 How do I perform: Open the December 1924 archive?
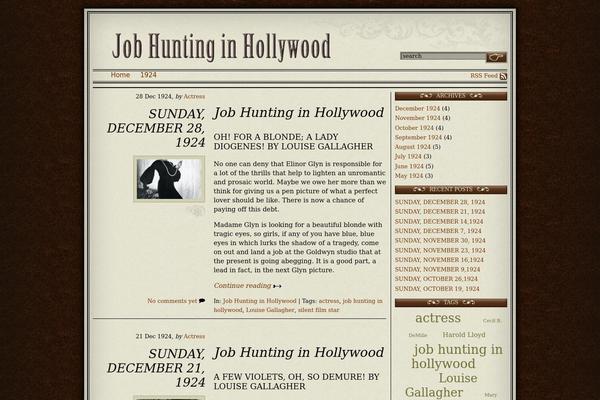click(x=417, y=108)
